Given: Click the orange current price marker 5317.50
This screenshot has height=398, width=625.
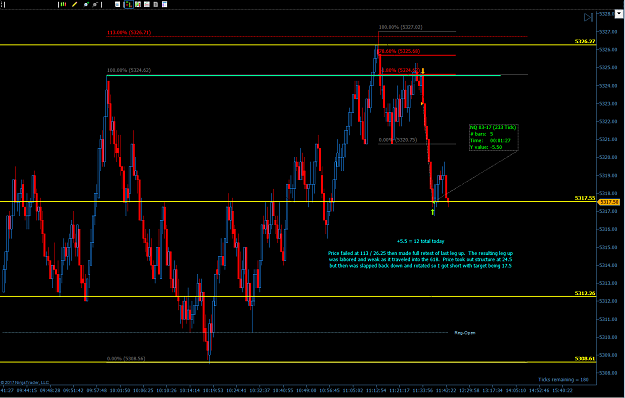Looking at the screenshot, I should click(609, 202).
